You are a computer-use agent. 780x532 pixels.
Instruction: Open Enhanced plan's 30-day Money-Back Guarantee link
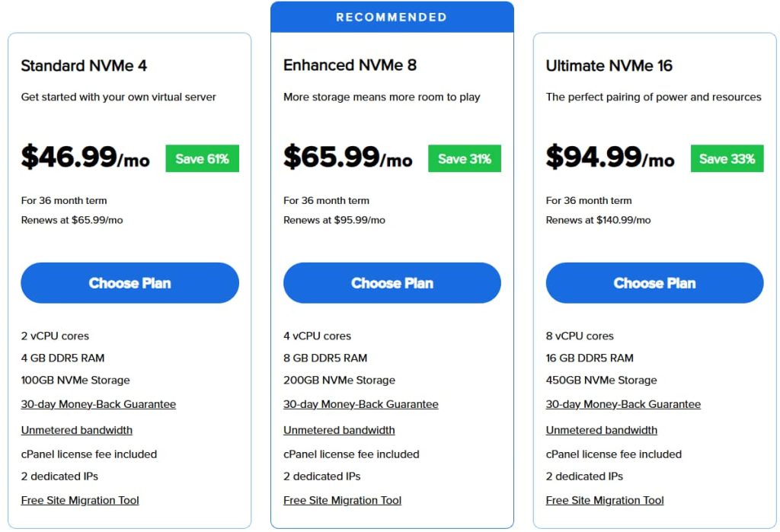tap(360, 404)
